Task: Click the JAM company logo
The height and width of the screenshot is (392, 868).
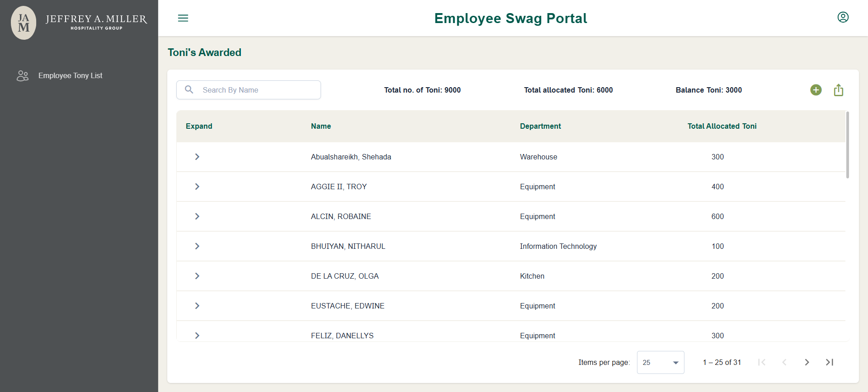Action: (24, 23)
